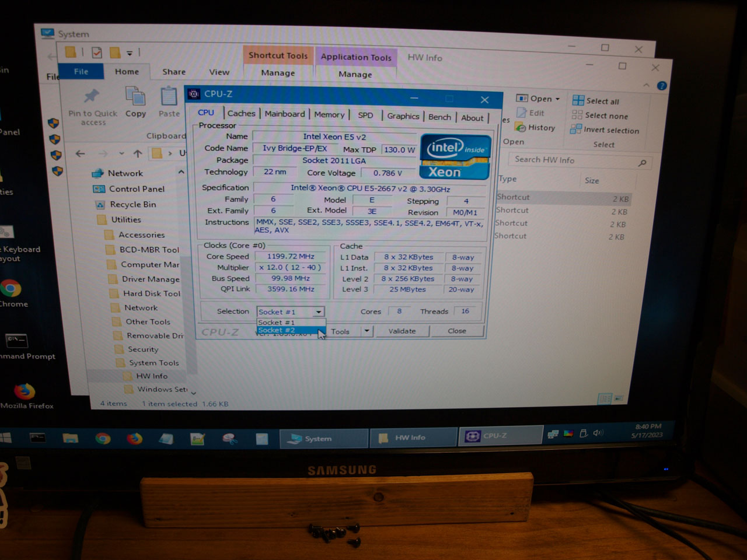Screen dimensions: 747x560
Task: Switch to the HW Info taskbar button
Action: 414,437
